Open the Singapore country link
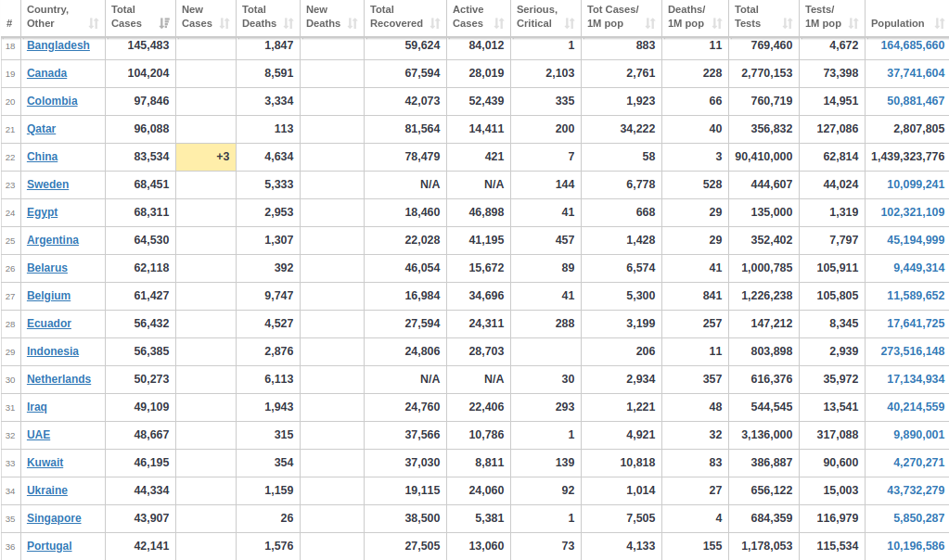Viewport: 949px width, 560px height. 54,518
